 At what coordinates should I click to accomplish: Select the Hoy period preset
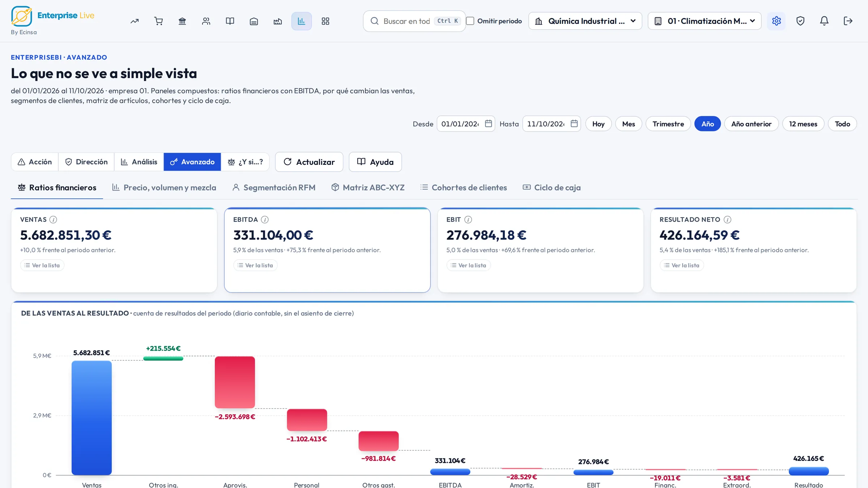(599, 124)
